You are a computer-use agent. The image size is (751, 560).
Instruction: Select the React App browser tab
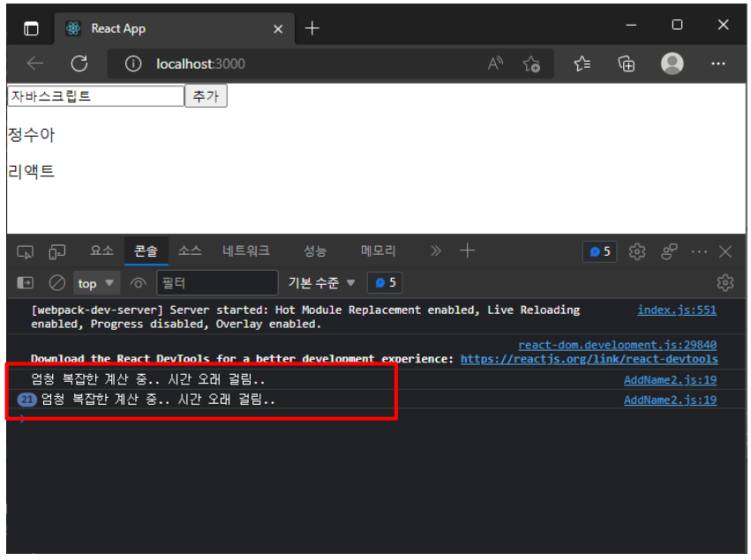[x=175, y=29]
